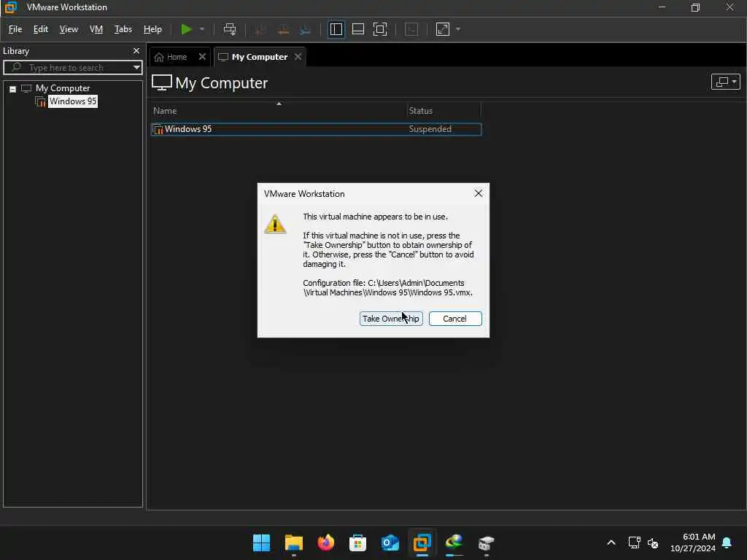This screenshot has height=560, width=747.
Task: Open Microsoft Store from the taskbar
Action: pos(357,542)
